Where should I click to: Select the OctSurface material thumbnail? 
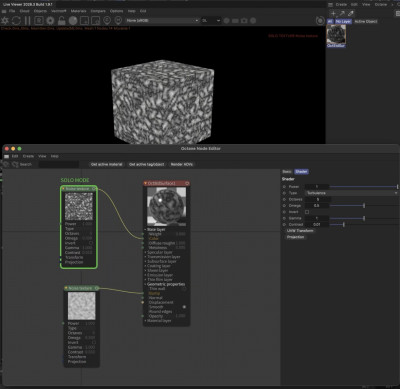(x=336, y=34)
